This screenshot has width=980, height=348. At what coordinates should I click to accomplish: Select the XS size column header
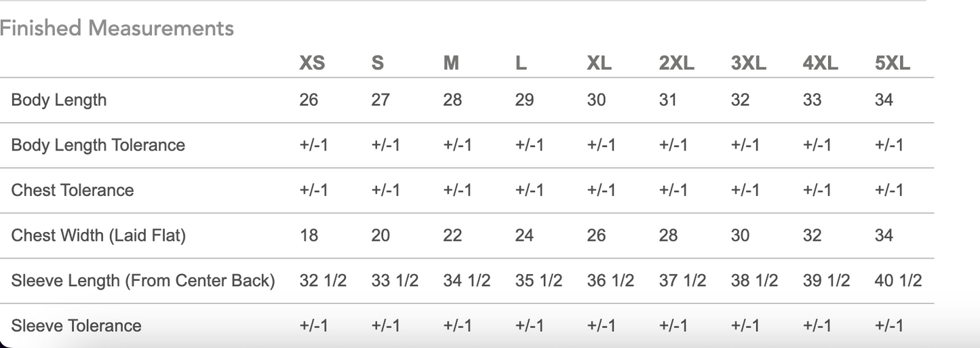[x=312, y=63]
